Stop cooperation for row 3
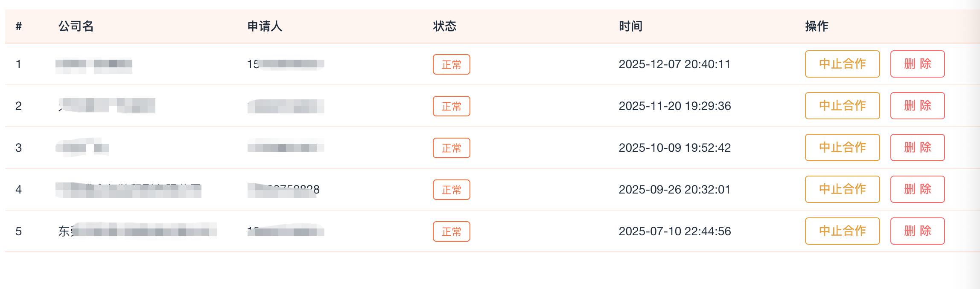The height and width of the screenshot is (289, 980). click(x=842, y=147)
